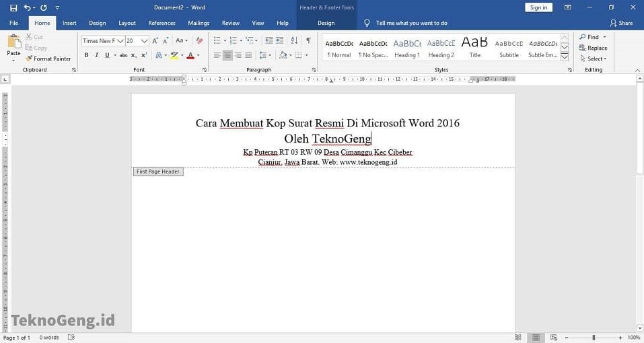
Task: Click the Redo/Repeat icon
Action: pos(44,7)
